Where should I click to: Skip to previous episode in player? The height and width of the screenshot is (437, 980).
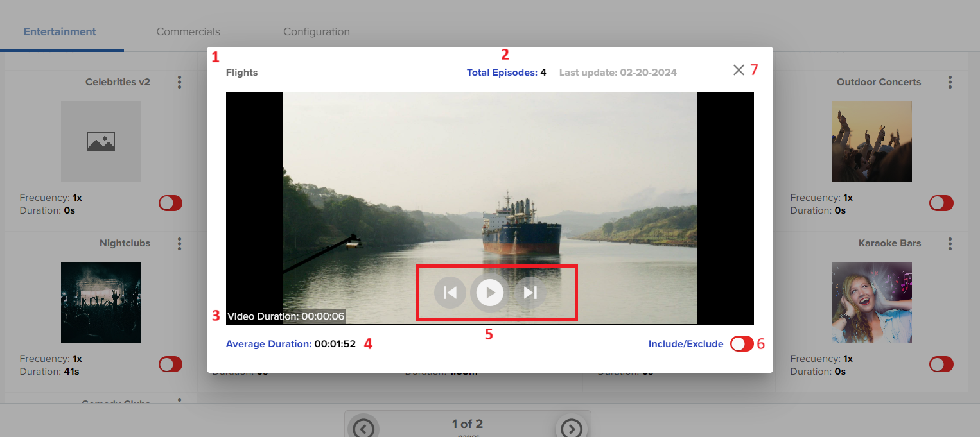coord(450,293)
